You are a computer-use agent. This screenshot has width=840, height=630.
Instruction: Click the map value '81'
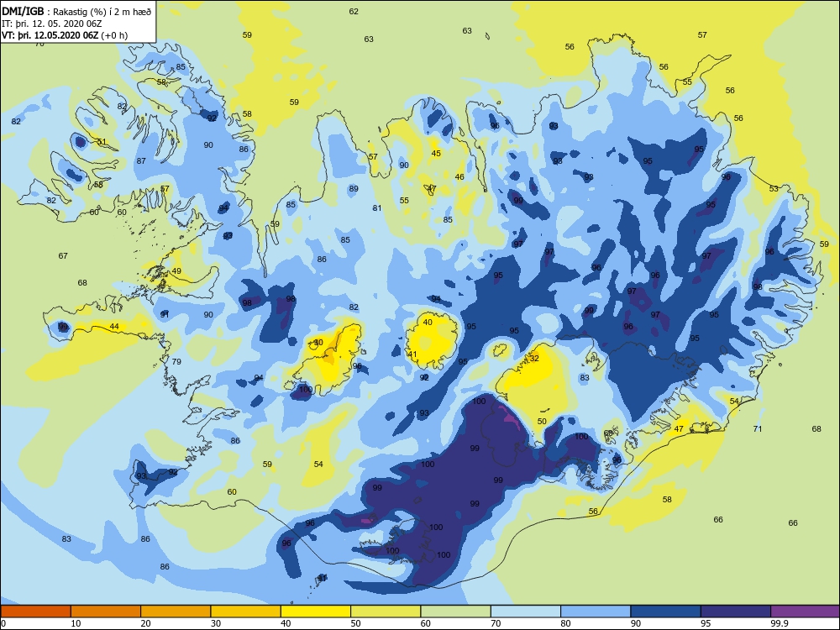tap(377, 207)
